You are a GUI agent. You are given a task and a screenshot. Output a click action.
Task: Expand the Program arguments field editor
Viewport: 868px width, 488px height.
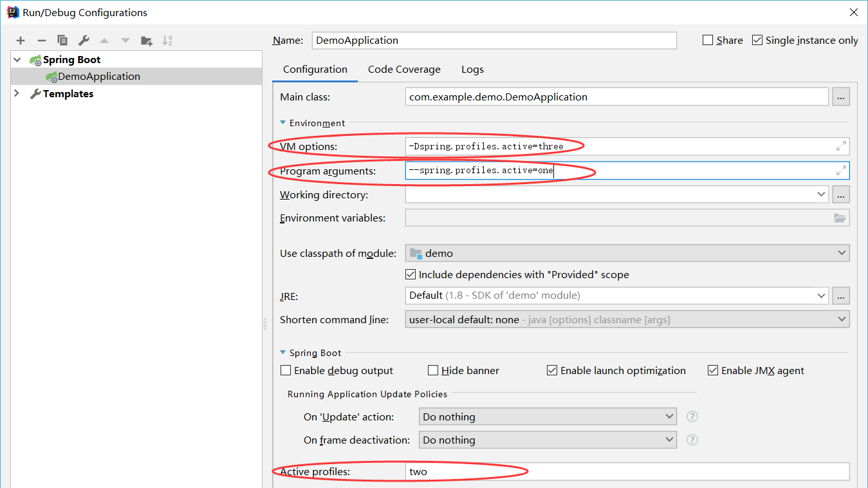(841, 171)
